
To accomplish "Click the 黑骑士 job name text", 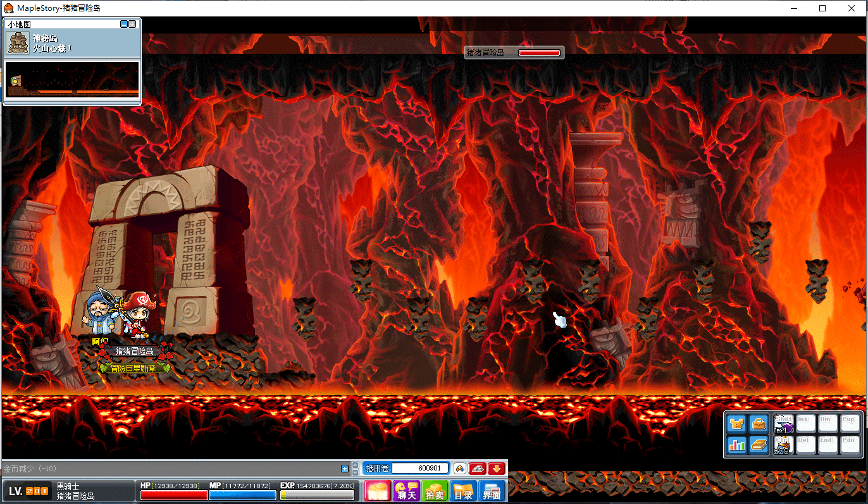I will [x=68, y=486].
